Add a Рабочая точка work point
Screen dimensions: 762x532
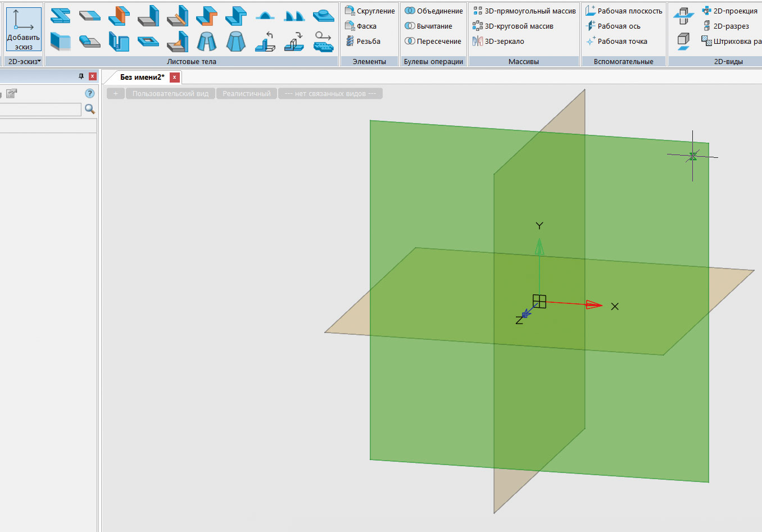(x=616, y=41)
